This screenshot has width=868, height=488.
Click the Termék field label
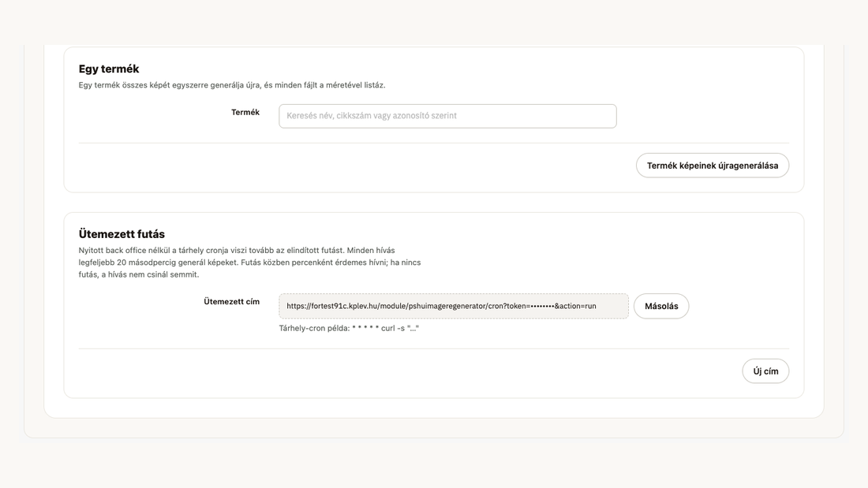coord(245,112)
